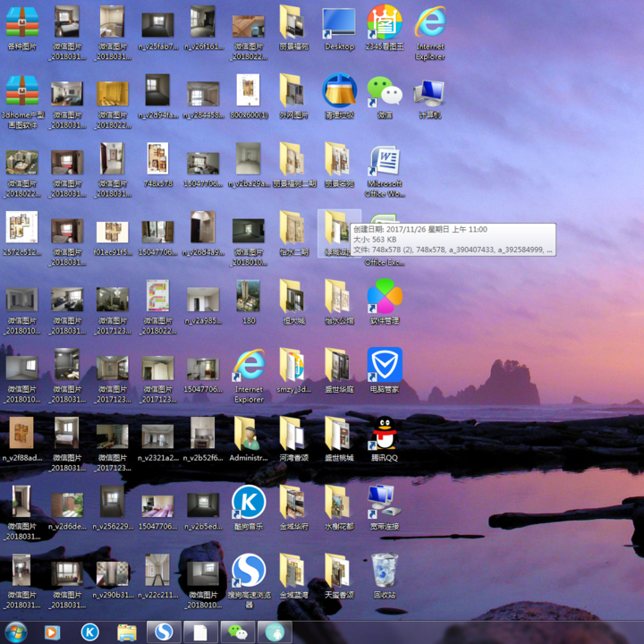Viewport: 644px width, 644px height.
Task: Select the 回收站 recycle bin
Action: 385,571
